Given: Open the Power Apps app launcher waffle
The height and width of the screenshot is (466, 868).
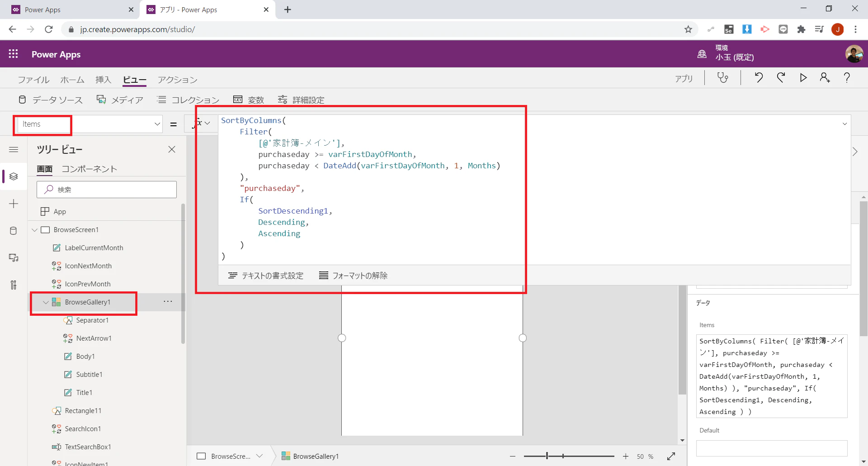Looking at the screenshot, I should coord(14,54).
